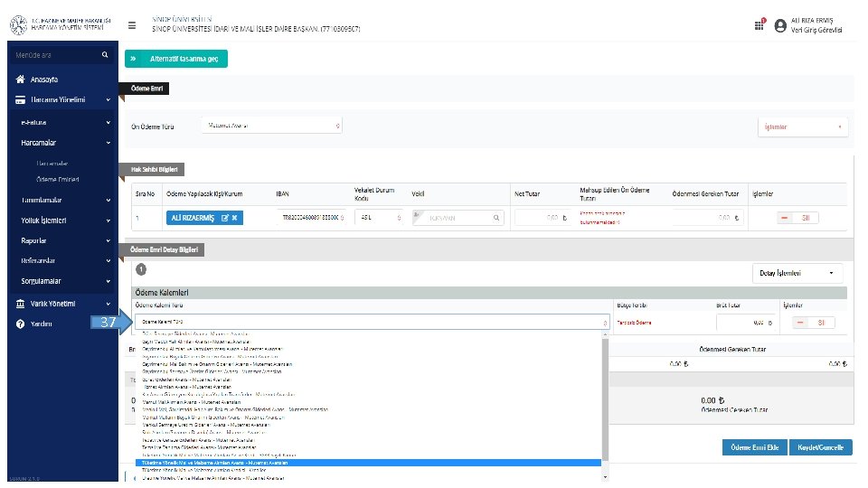Open the IBAN selection dropdown
The width and height of the screenshot is (868, 488).
pyautogui.click(x=311, y=218)
